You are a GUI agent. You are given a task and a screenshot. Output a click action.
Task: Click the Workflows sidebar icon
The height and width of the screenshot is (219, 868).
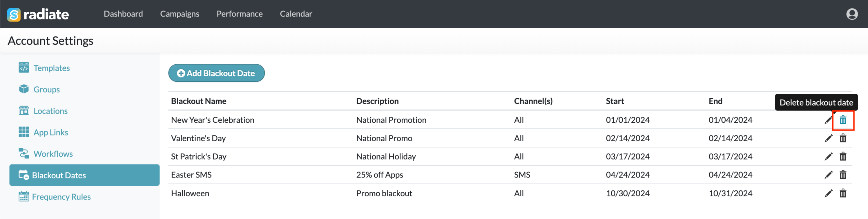click(x=23, y=154)
